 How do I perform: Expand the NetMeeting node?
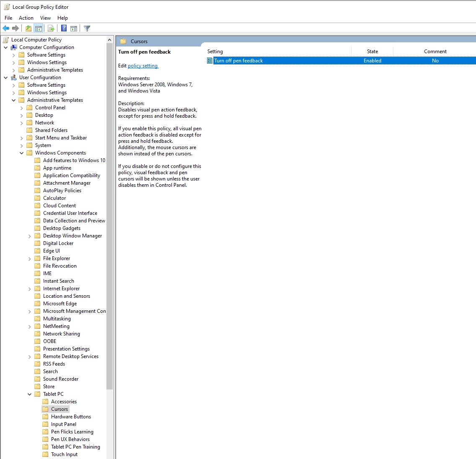point(29,326)
